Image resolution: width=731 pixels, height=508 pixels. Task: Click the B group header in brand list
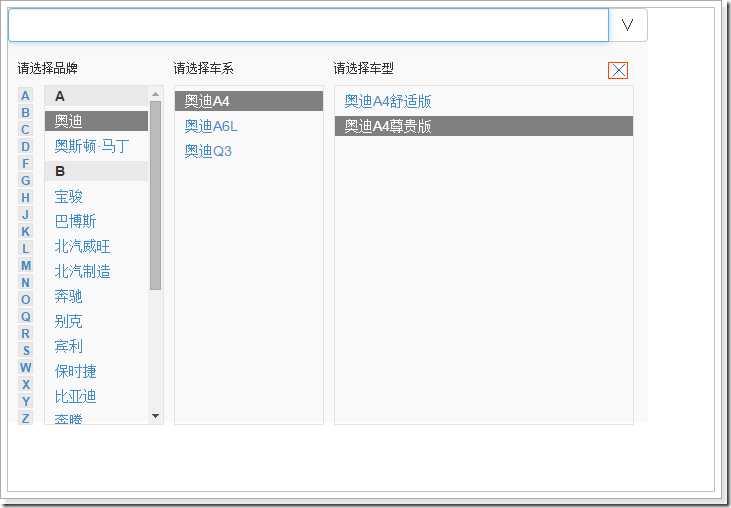pos(97,171)
